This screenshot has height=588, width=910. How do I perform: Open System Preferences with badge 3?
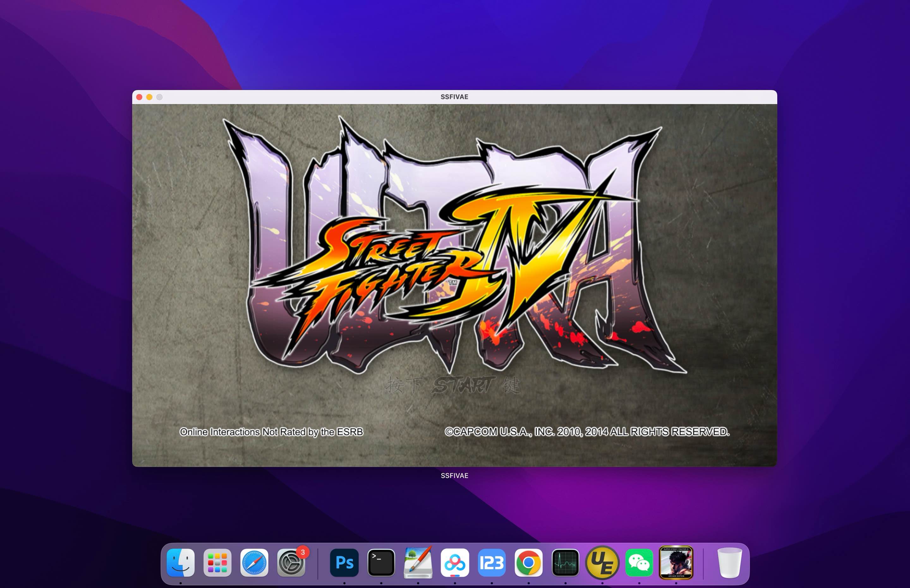(x=291, y=562)
